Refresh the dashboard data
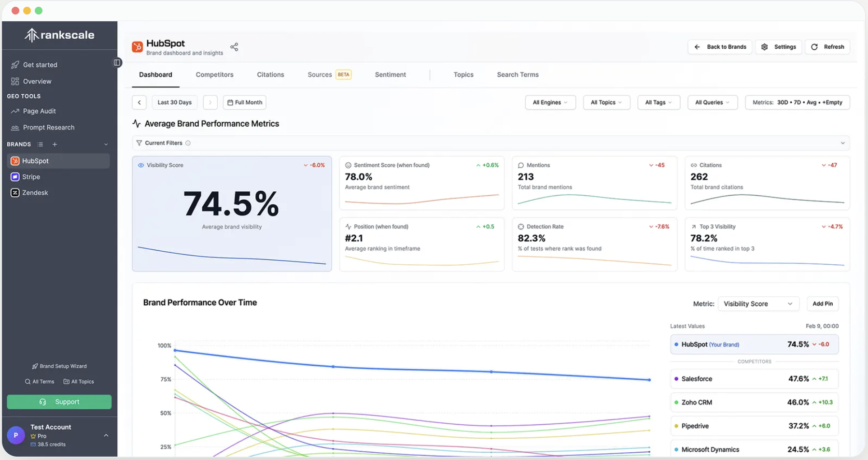Screen dimensions: 868x460 827,47
